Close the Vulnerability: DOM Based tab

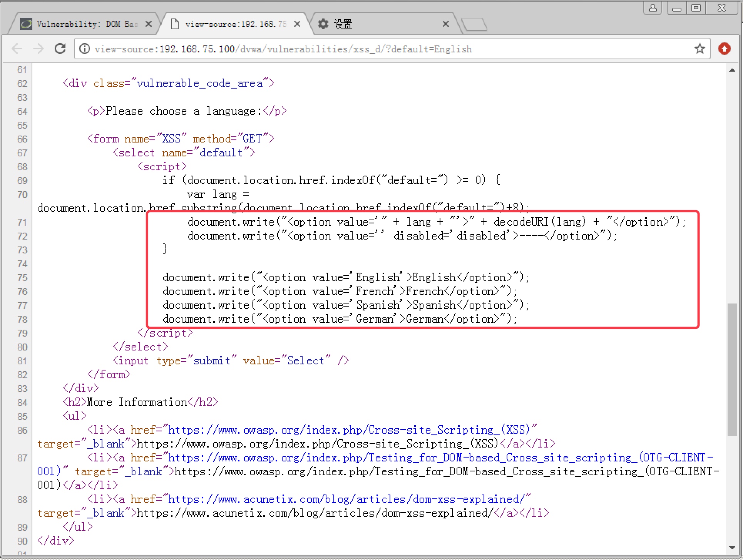(x=149, y=24)
